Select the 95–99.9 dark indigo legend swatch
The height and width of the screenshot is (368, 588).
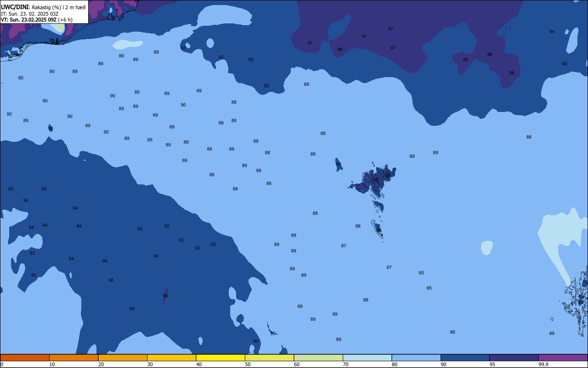point(514,357)
